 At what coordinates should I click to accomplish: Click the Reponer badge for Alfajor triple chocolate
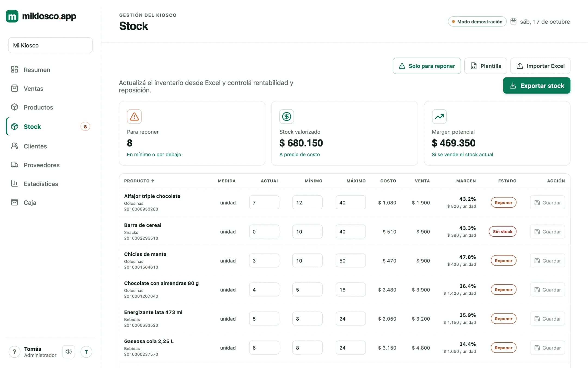click(x=504, y=203)
